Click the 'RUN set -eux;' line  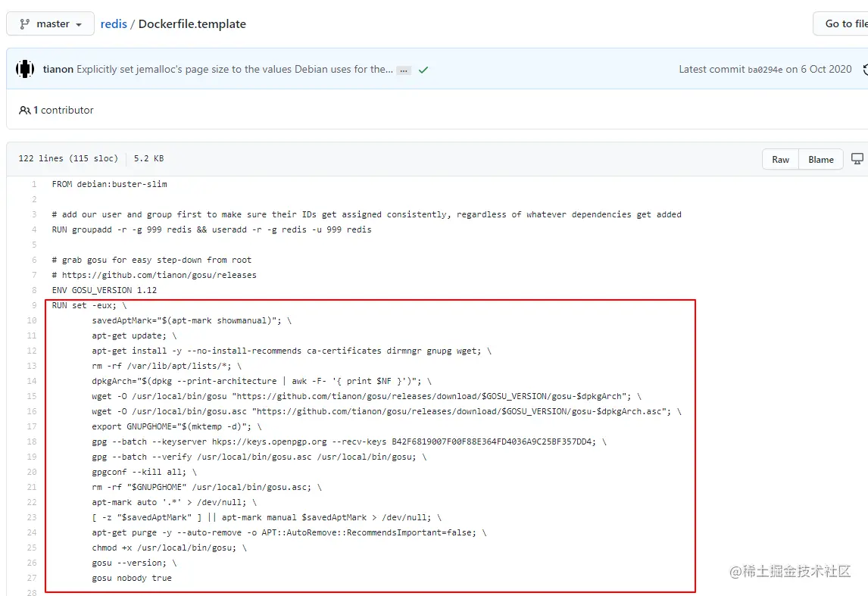pyautogui.click(x=89, y=305)
